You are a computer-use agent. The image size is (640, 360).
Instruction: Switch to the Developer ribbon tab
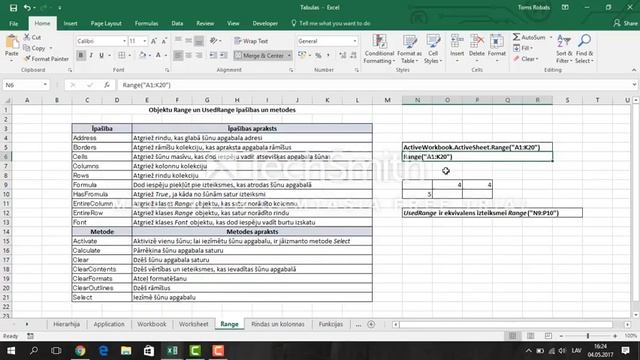[x=265, y=24]
